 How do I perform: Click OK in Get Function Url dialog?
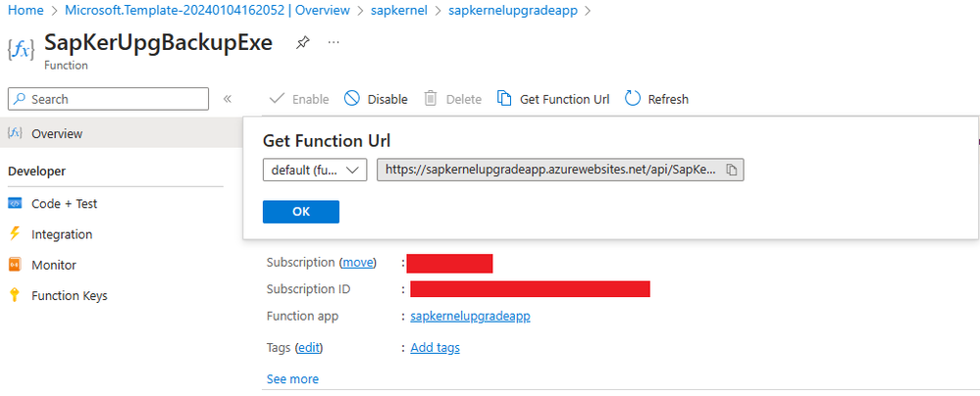pos(301,212)
